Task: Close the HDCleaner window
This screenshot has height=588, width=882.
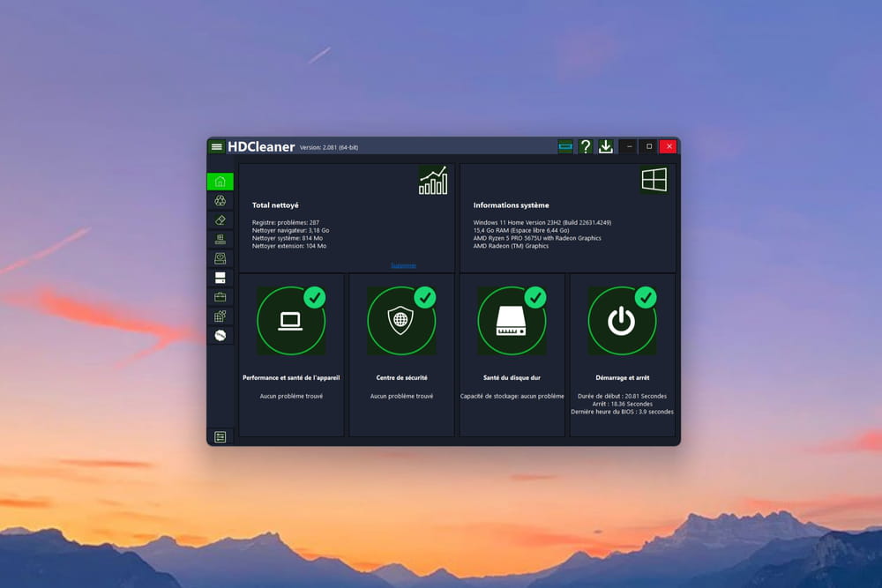Action: point(669,146)
